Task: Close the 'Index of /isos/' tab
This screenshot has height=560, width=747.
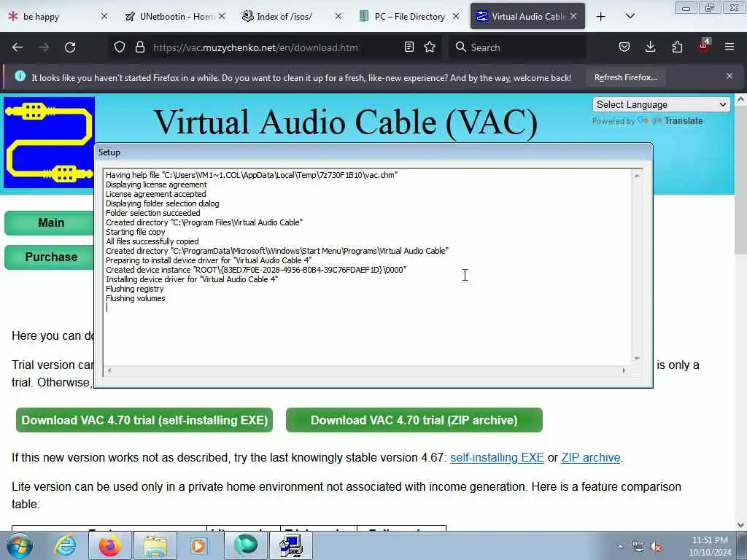Action: [x=338, y=16]
